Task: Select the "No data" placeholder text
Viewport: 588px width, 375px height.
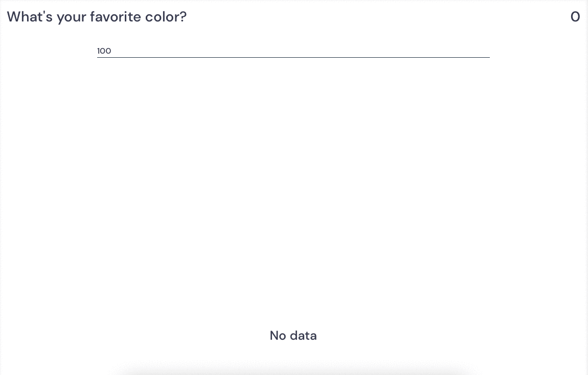Action: click(x=293, y=336)
